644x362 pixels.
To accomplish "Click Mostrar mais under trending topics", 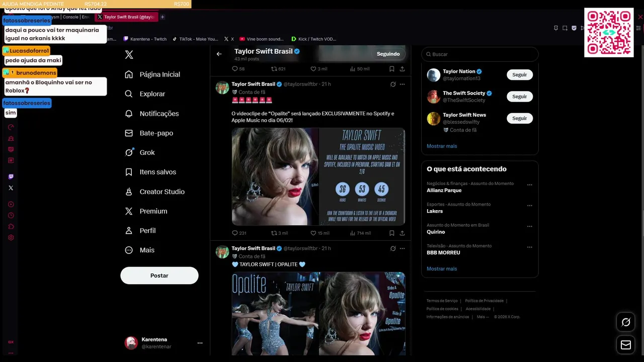I will coord(442,268).
